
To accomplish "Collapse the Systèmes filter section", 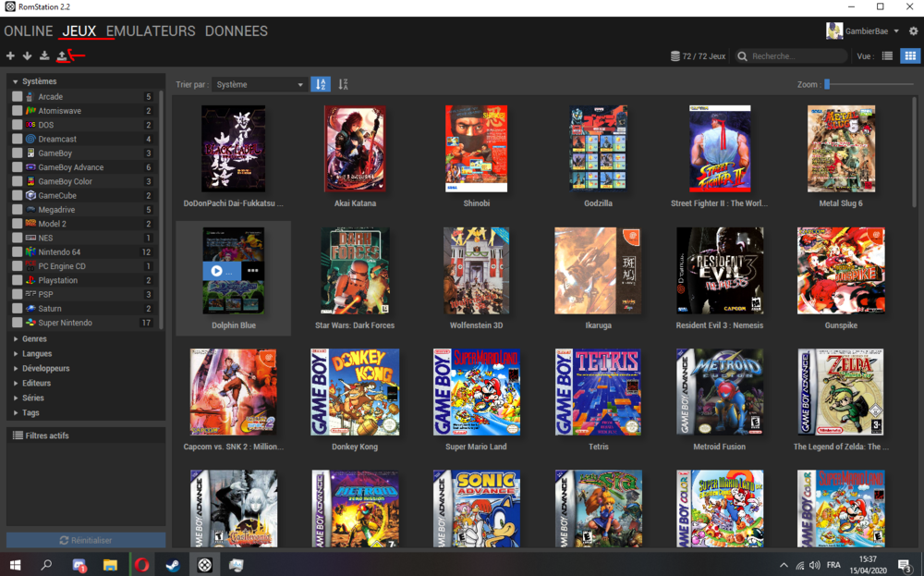I will tap(16, 81).
